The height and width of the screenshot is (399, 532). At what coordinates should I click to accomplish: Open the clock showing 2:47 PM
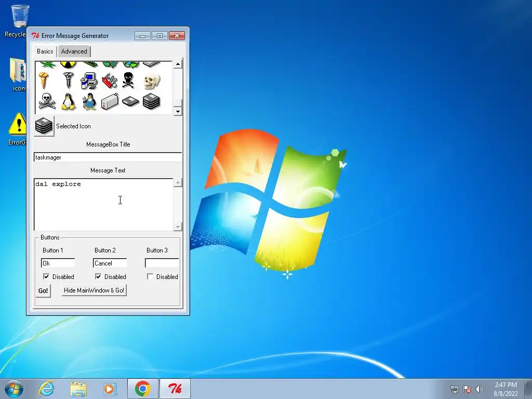pyautogui.click(x=506, y=389)
